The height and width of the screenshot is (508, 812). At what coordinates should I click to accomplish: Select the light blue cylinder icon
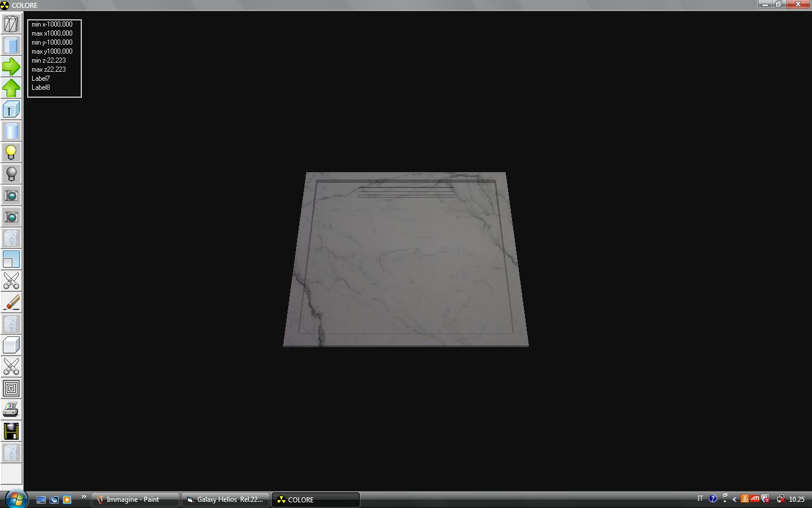11,131
